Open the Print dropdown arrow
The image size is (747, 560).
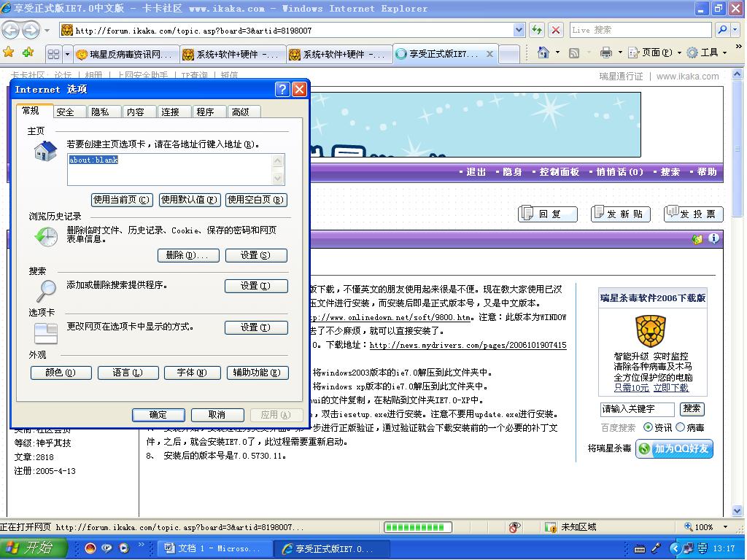point(620,52)
